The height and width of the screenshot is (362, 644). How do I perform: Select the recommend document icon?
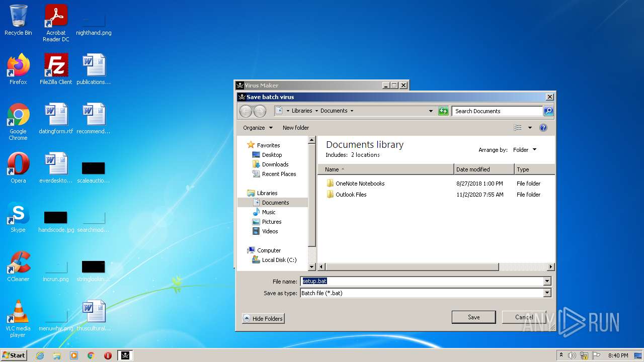click(94, 119)
